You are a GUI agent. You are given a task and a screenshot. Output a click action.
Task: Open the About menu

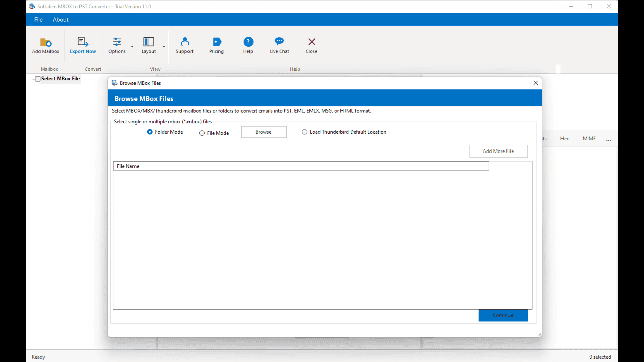[61, 20]
